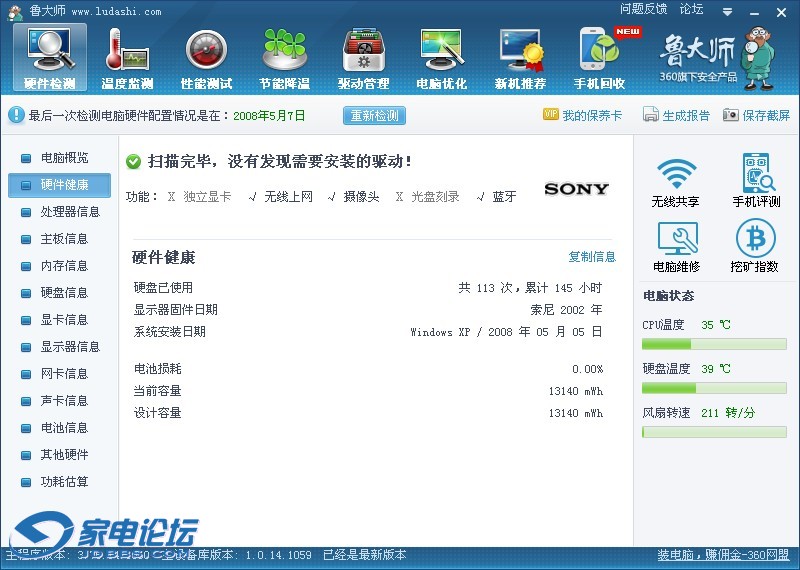Click the 生成报告 report document icon
Viewport: 800px width, 570px height.
[651, 115]
